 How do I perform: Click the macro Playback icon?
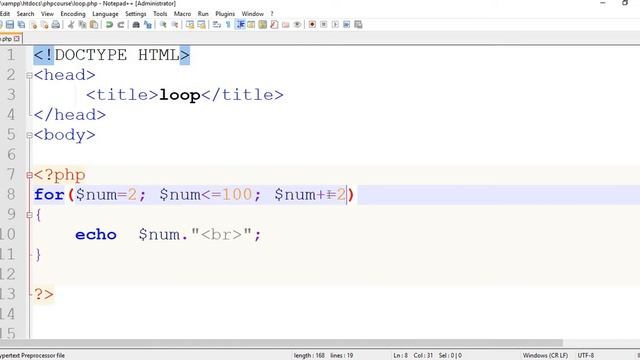[335, 25]
